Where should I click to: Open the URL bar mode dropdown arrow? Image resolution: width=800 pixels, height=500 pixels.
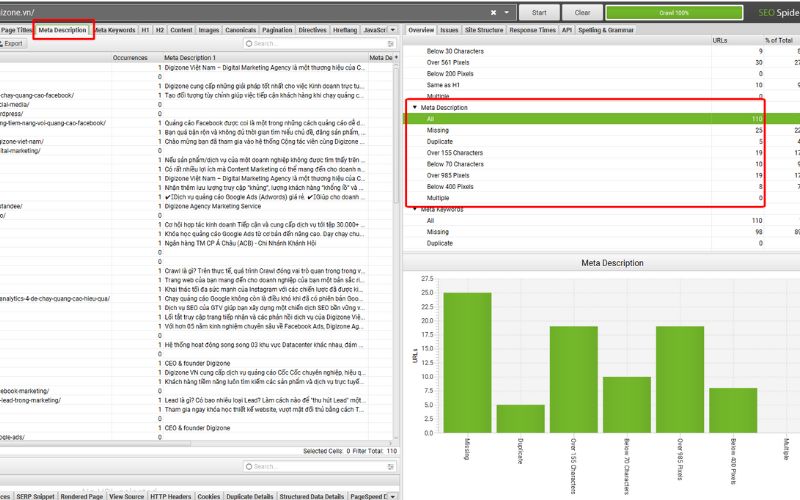pos(507,12)
